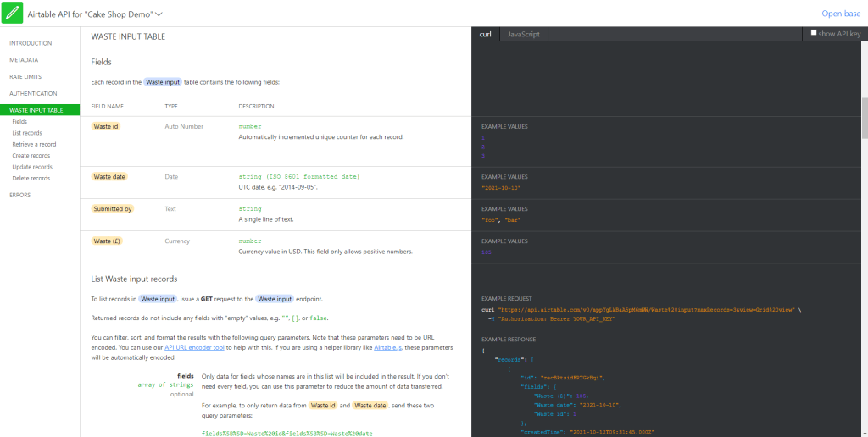This screenshot has height=437, width=868.
Task: Click the DESCRIPTION column header
Action: (x=256, y=106)
